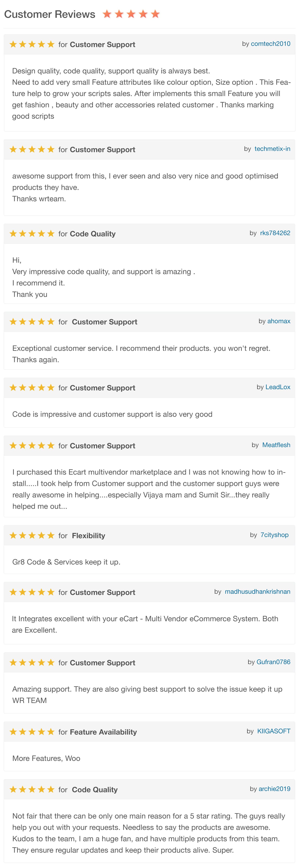Viewport: 299px width, 868px height.
Task: Click star rating on KIIGASOFT's review
Action: tap(32, 732)
